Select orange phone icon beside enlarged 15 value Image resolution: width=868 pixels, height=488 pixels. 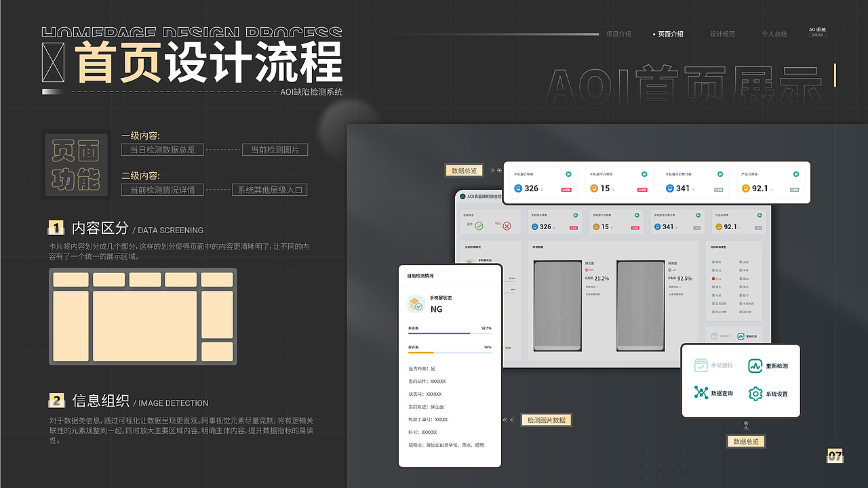coord(594,188)
